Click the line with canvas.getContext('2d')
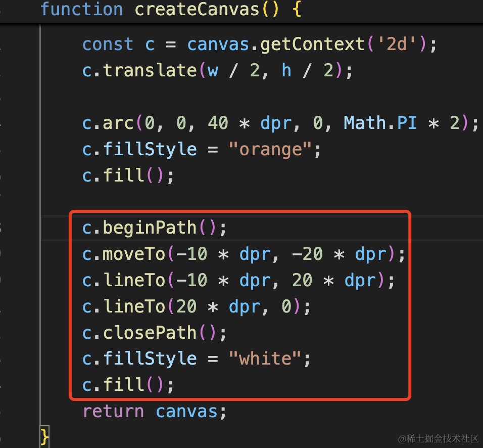The height and width of the screenshot is (448, 483). coord(259,44)
